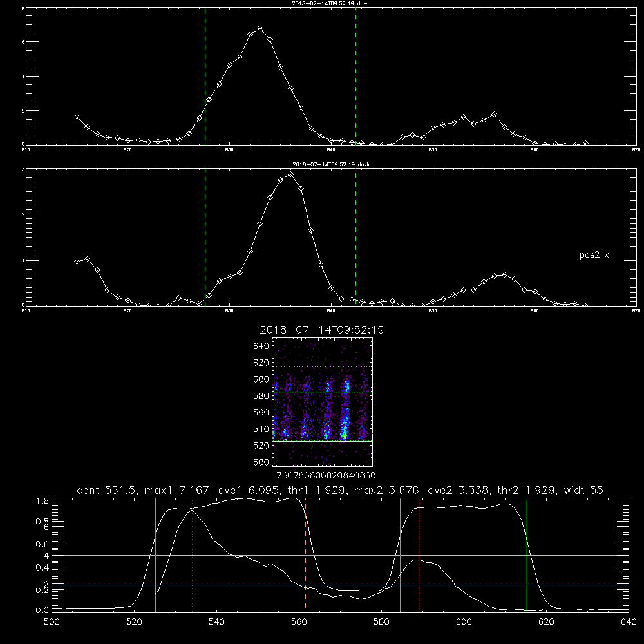Click the 620 label on the bottom plot x-axis
The image size is (644, 644).
[546, 622]
